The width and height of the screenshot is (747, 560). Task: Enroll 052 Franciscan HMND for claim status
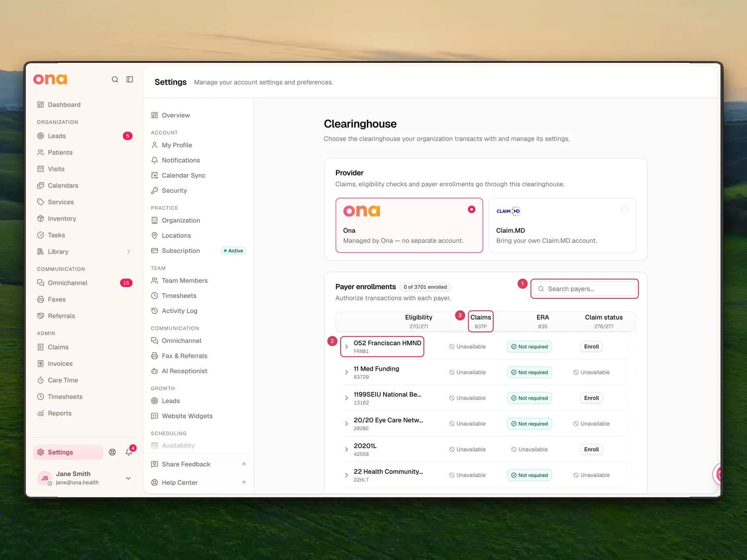click(x=591, y=347)
